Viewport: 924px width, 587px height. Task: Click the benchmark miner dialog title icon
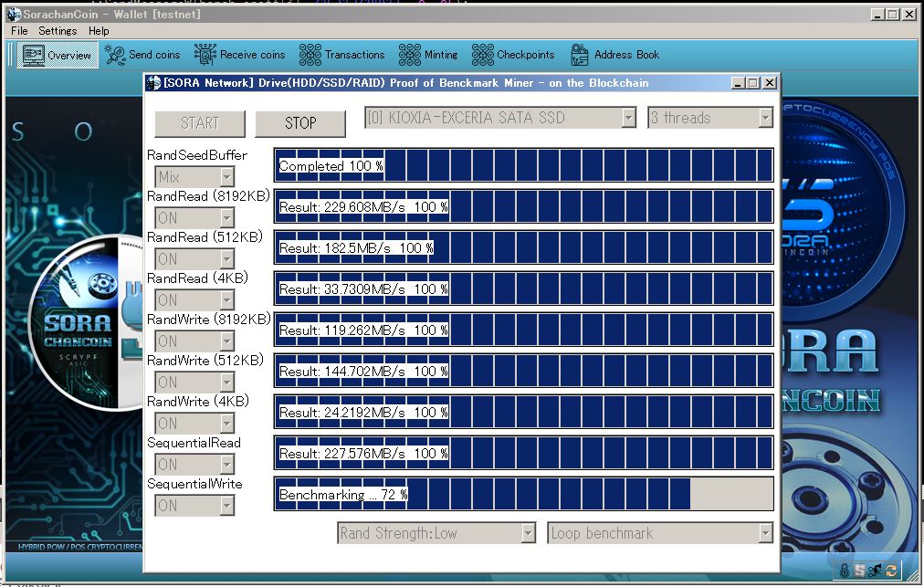point(153,83)
